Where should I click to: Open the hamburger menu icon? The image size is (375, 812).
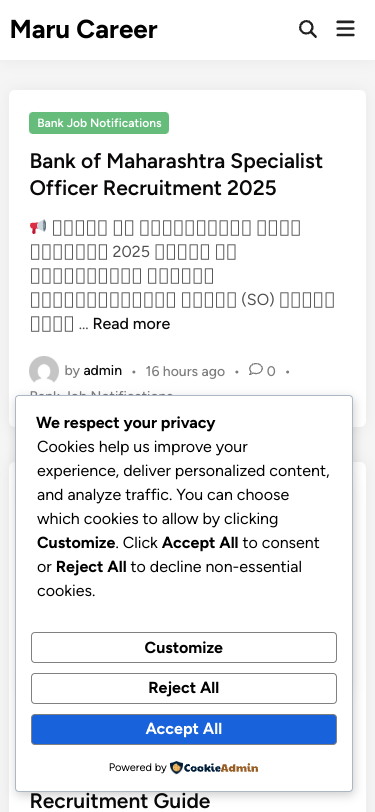click(x=345, y=28)
